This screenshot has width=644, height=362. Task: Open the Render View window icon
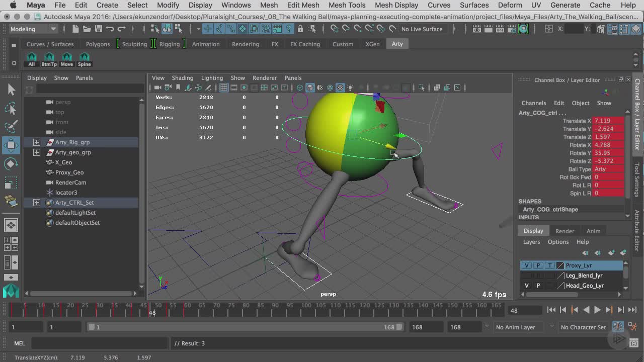point(477,29)
